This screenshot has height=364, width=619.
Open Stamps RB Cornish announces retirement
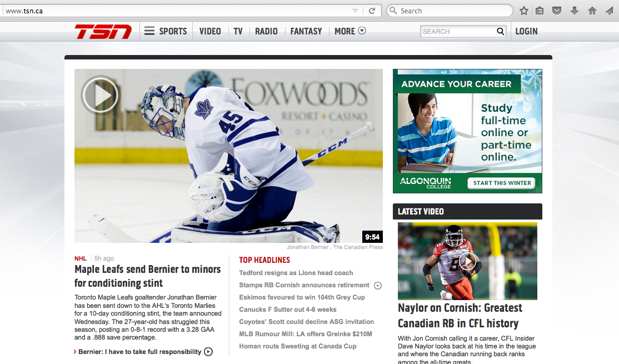(304, 285)
